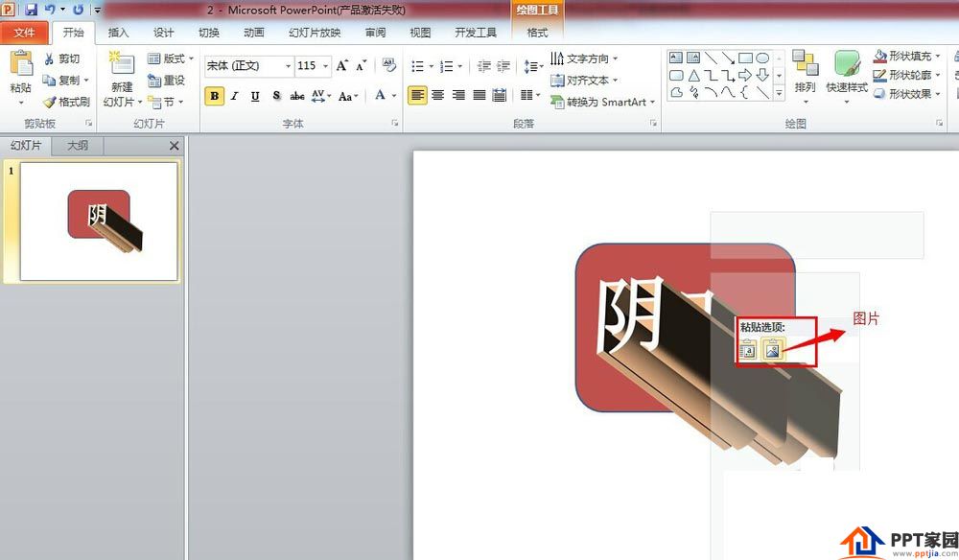Image resolution: width=959 pixels, height=560 pixels.
Task: Toggle strikethrough formatting
Action: 297,96
